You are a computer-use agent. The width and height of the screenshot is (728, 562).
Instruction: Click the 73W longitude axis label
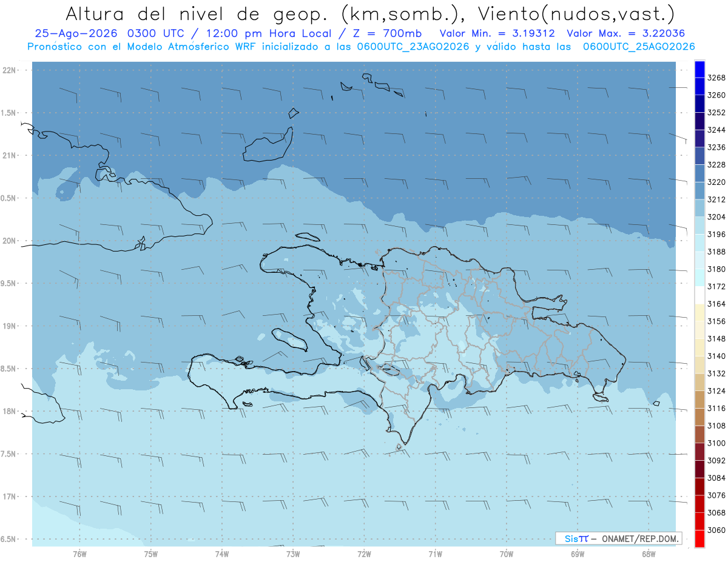pyautogui.click(x=293, y=554)
